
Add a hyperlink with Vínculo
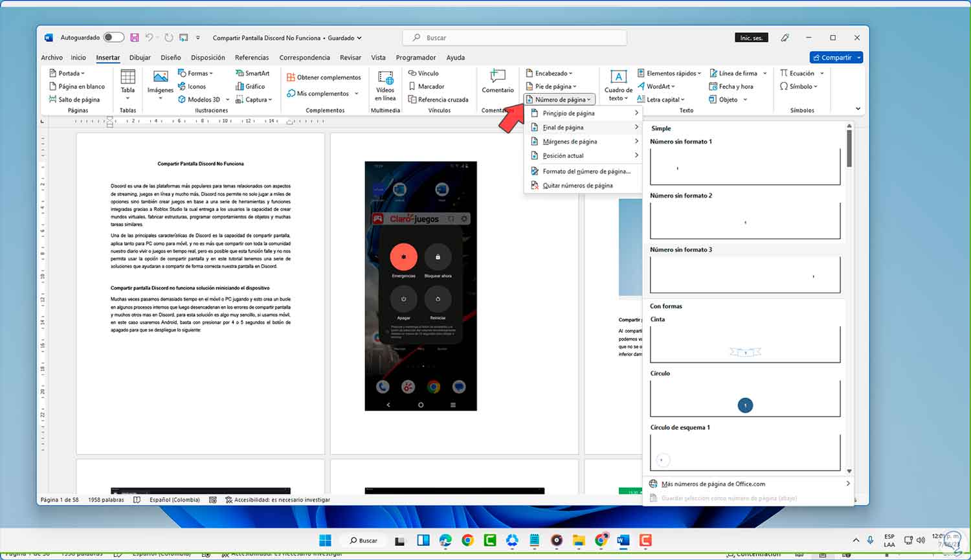tap(423, 73)
